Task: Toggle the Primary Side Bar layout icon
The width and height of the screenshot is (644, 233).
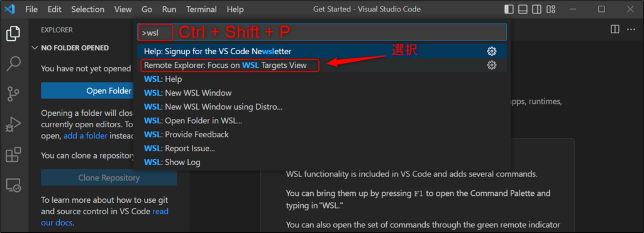Action: coord(509,9)
